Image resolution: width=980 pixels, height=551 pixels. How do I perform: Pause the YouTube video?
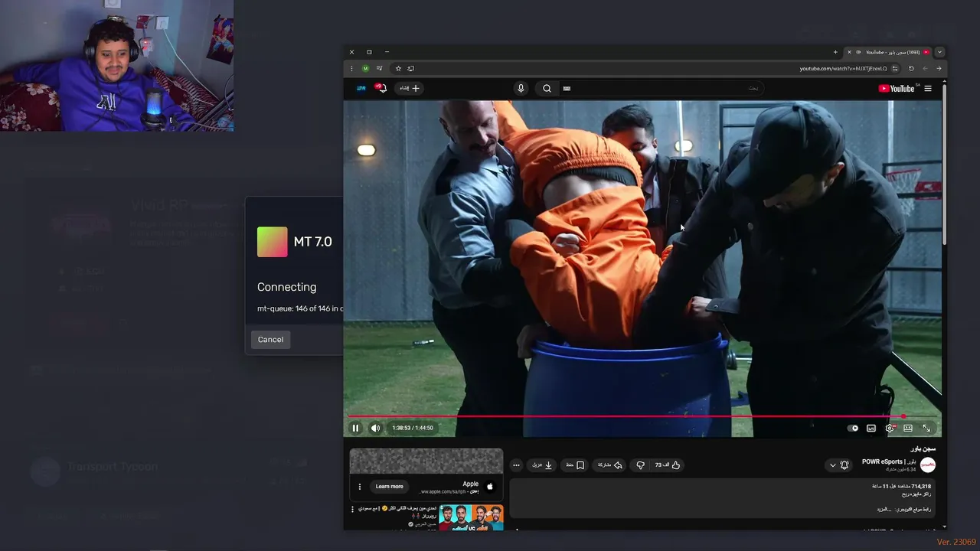(x=355, y=428)
